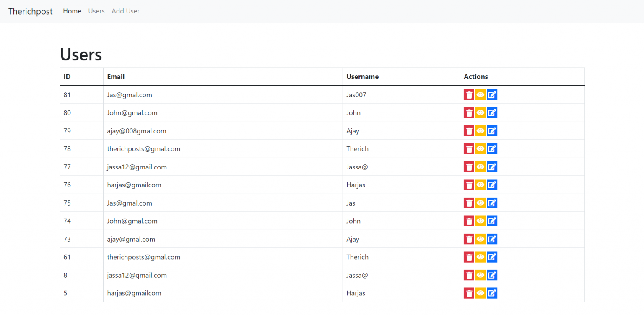Screen dimensions: 644x315
Task: Edit user with ID 8
Action: click(492, 275)
